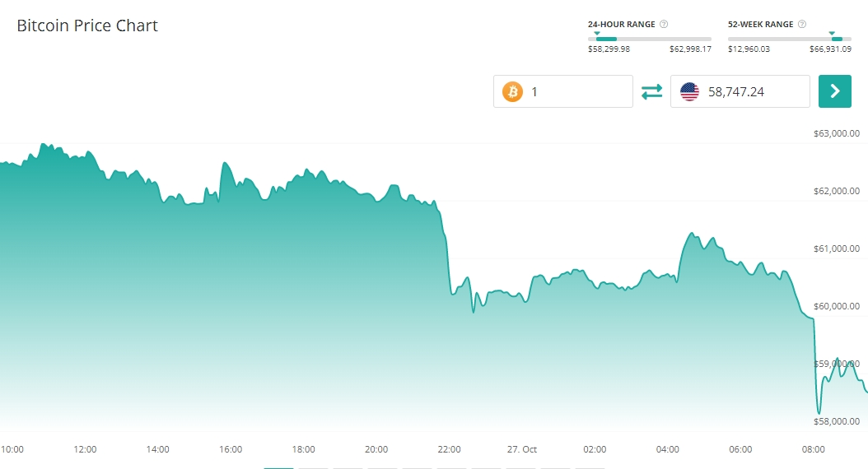Screen dimensions: 868x469
Task: Click the Bitcoin Price Chart heading
Action: click(87, 26)
